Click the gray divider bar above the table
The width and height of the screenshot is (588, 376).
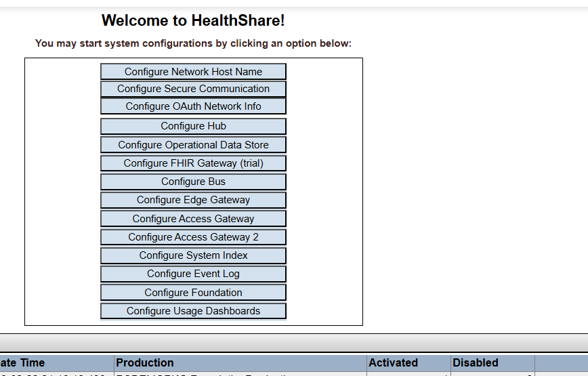(294, 342)
